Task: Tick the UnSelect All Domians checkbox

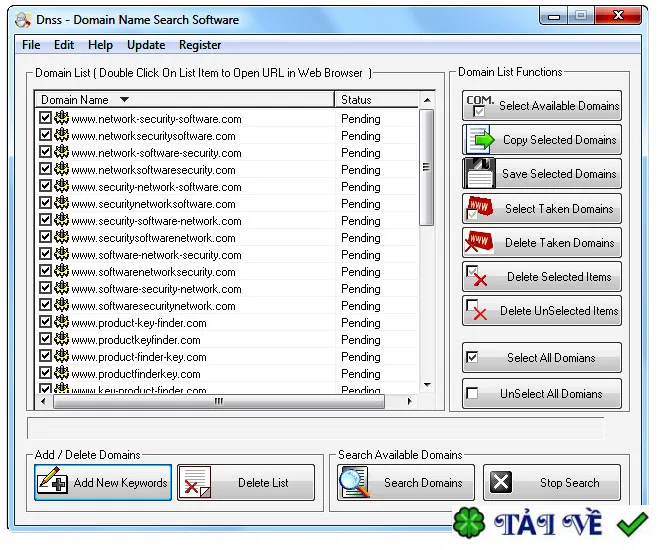Action: point(472,393)
